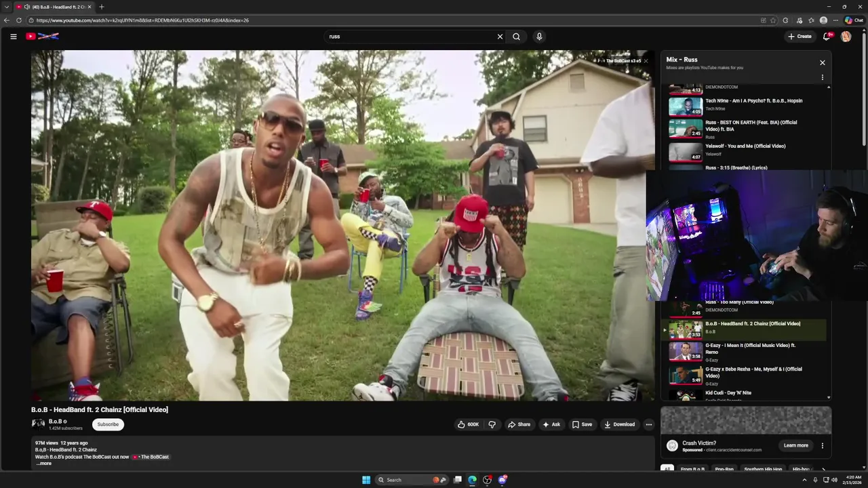Open a new browser tab with plus

click(102, 7)
